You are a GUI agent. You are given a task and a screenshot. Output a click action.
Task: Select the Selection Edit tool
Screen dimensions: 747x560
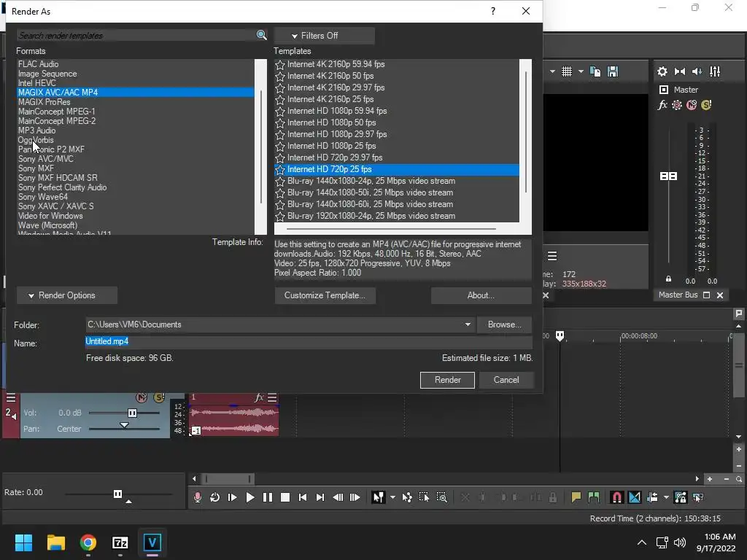[424, 497]
